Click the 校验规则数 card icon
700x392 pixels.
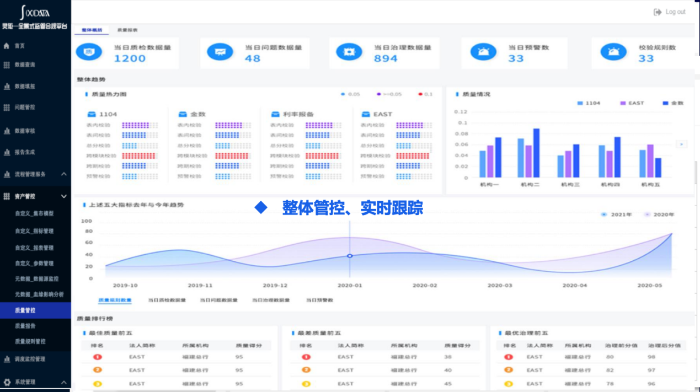tap(613, 52)
